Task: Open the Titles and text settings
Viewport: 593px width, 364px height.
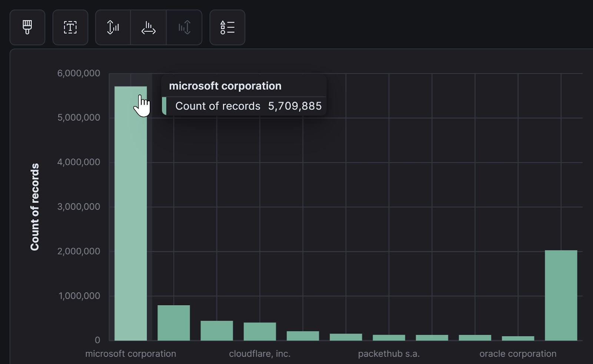Action: tap(70, 27)
